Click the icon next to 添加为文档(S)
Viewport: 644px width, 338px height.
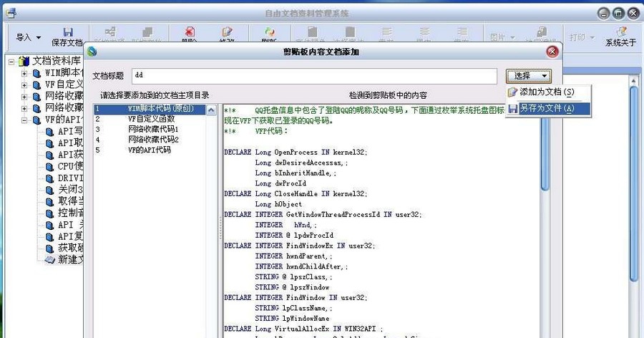click(512, 92)
